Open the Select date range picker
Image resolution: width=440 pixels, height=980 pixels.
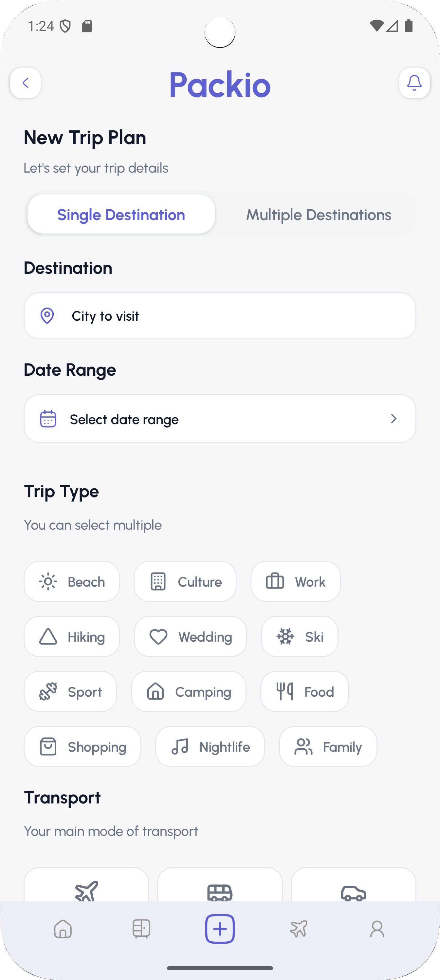point(220,419)
